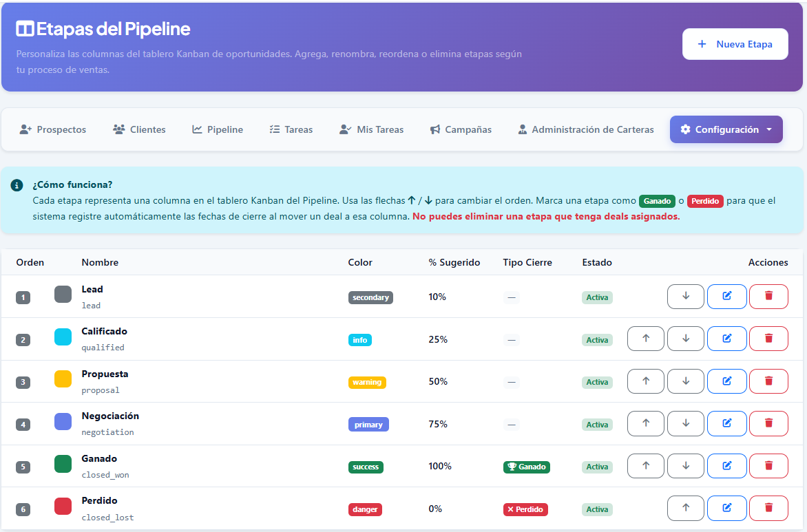Screen dimensions: 807x532
Task: Edit the Perdido stage
Action: [x=726, y=508]
